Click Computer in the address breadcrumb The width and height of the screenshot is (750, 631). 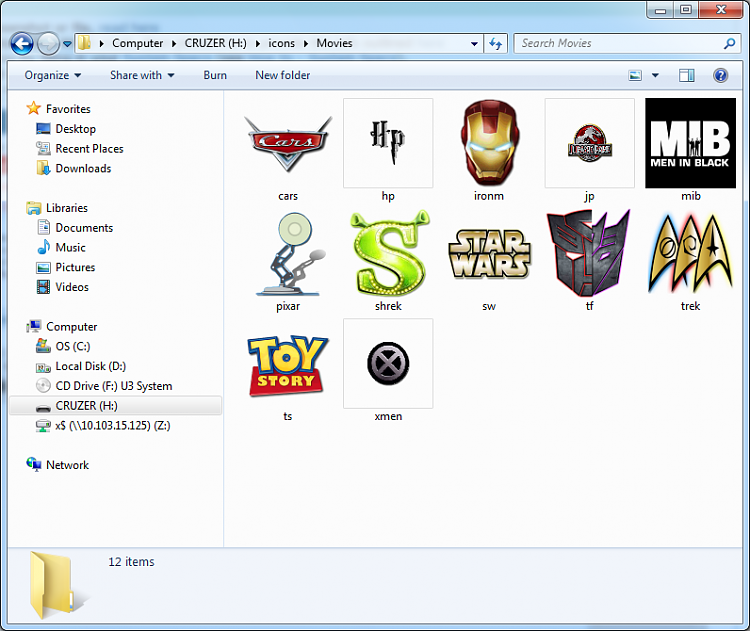[137, 43]
